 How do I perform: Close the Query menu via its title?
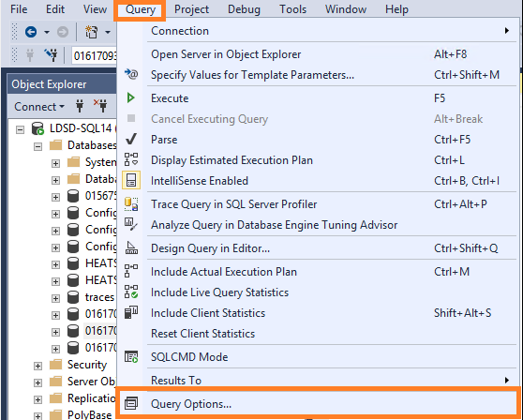140,9
